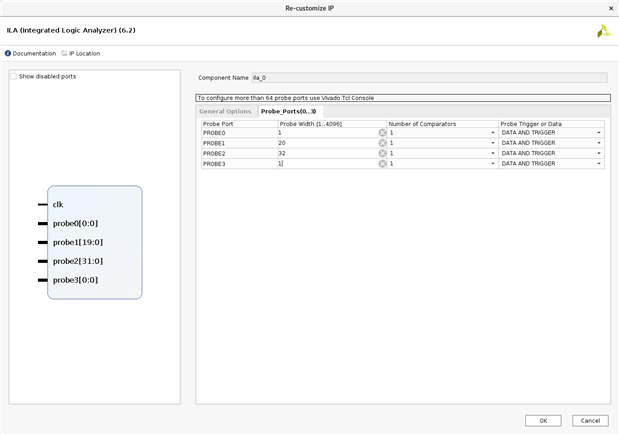This screenshot has height=435, width=619.
Task: Select the PROBE1 row label
Action: pyautogui.click(x=214, y=143)
